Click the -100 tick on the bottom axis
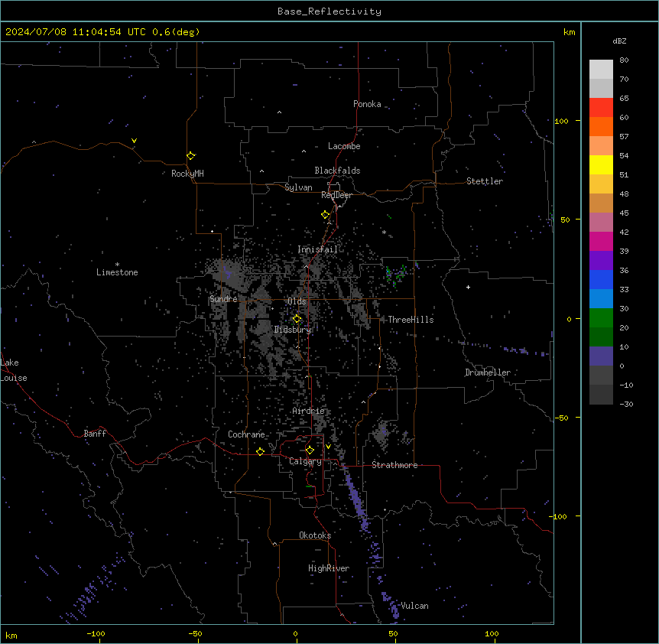The width and height of the screenshot is (659, 644). tap(96, 633)
